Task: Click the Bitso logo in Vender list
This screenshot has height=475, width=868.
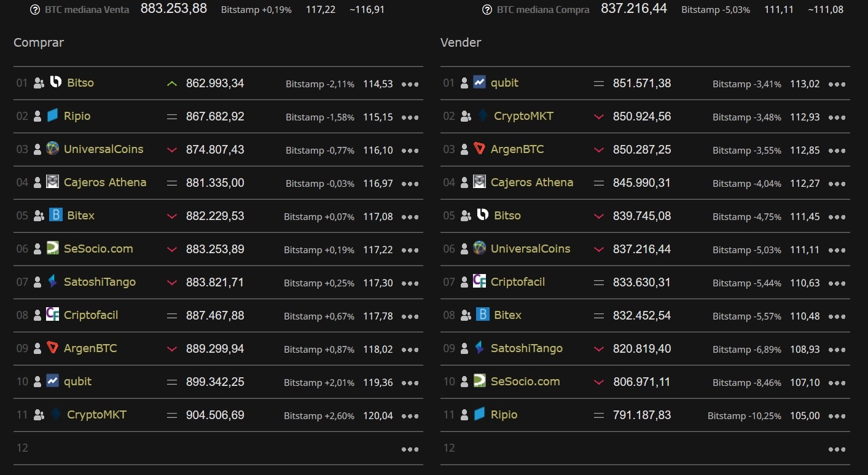Action: pyautogui.click(x=482, y=214)
